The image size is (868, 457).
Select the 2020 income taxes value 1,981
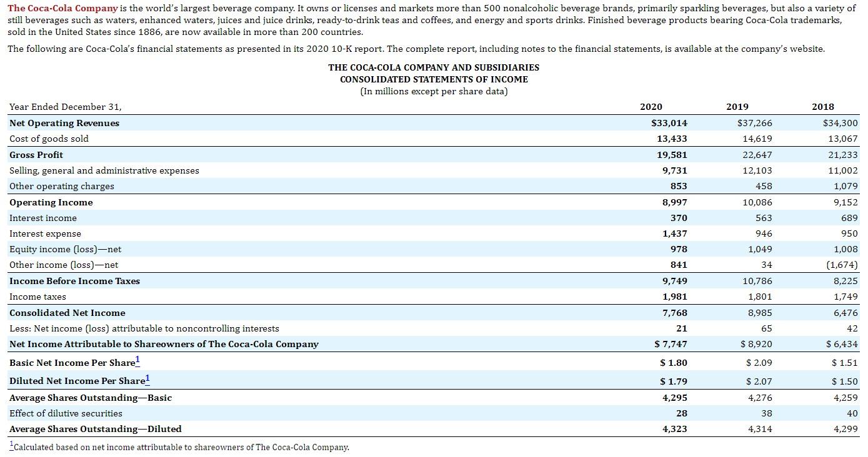675,297
